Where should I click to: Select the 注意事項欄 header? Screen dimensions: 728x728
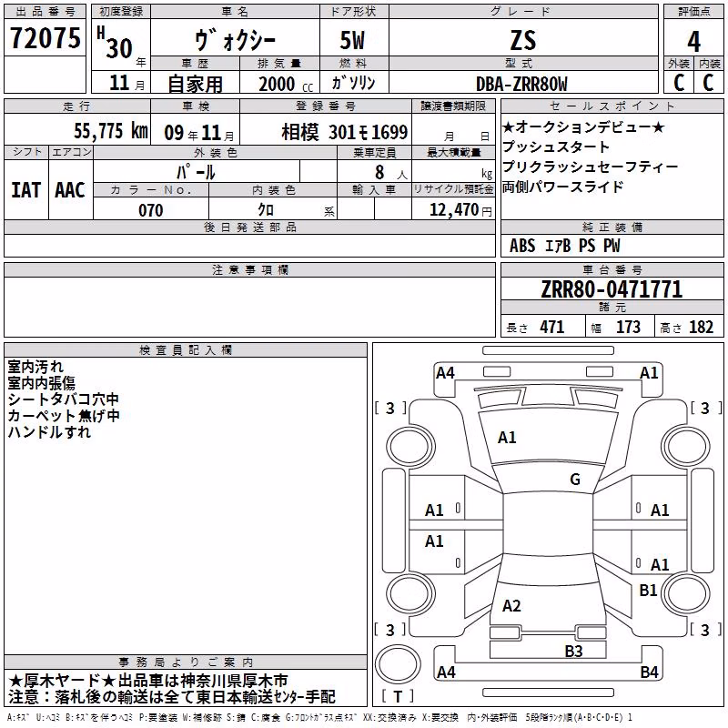[x=249, y=269]
